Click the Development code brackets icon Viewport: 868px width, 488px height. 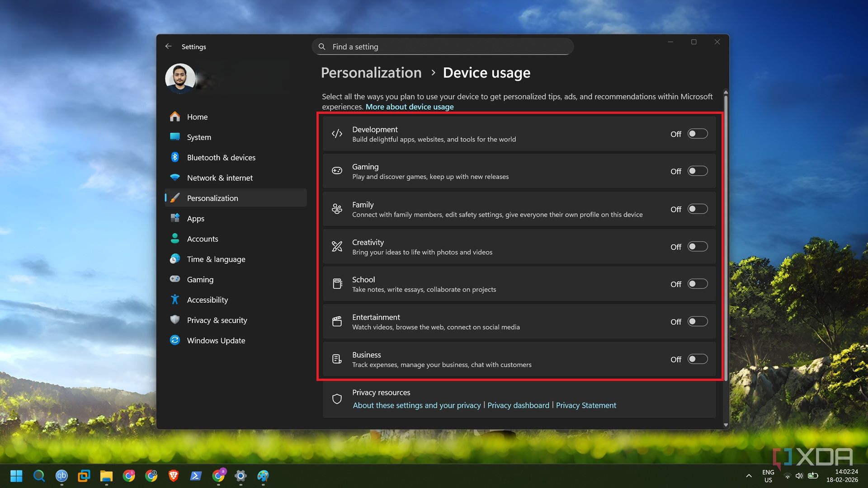(337, 134)
